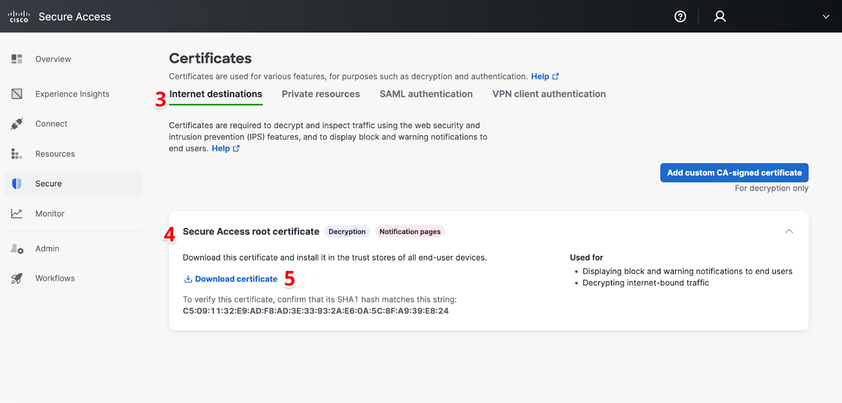Click Add custom CA-signed certificate button
The width and height of the screenshot is (842, 403).
pyautogui.click(x=734, y=172)
